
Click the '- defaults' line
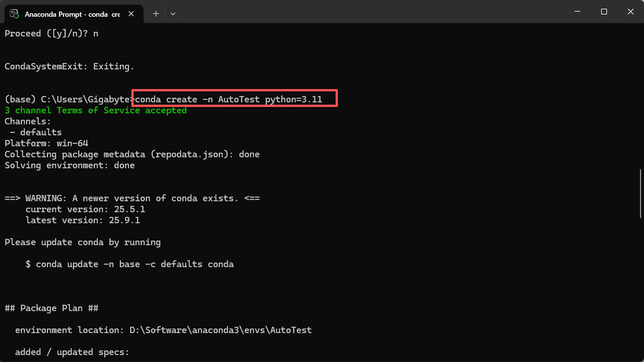(x=36, y=132)
